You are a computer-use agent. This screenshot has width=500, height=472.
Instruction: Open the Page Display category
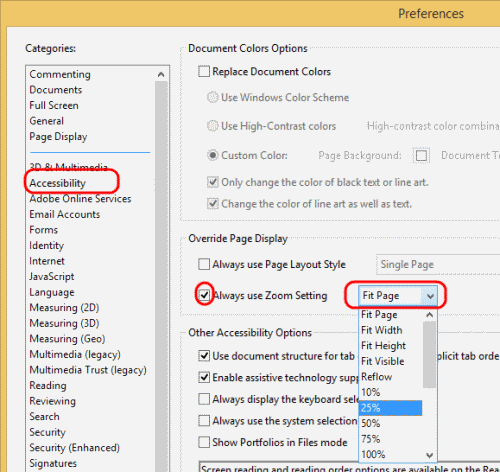click(58, 137)
